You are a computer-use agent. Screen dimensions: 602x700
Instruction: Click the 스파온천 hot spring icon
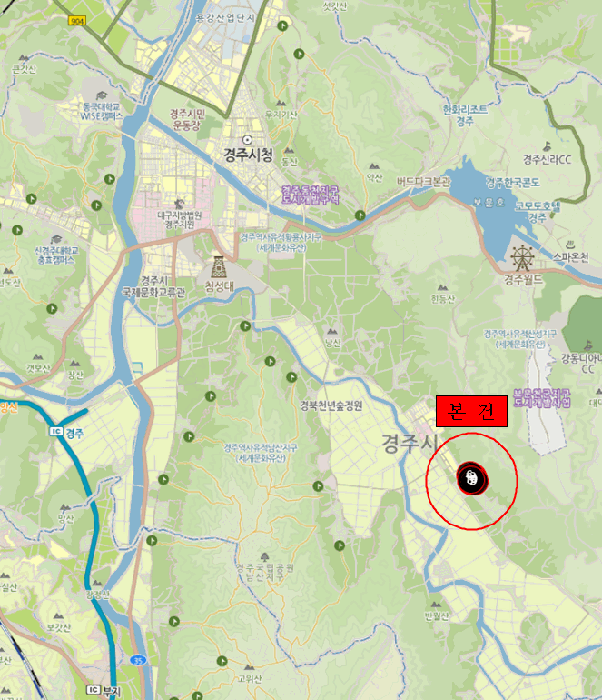coord(571,245)
